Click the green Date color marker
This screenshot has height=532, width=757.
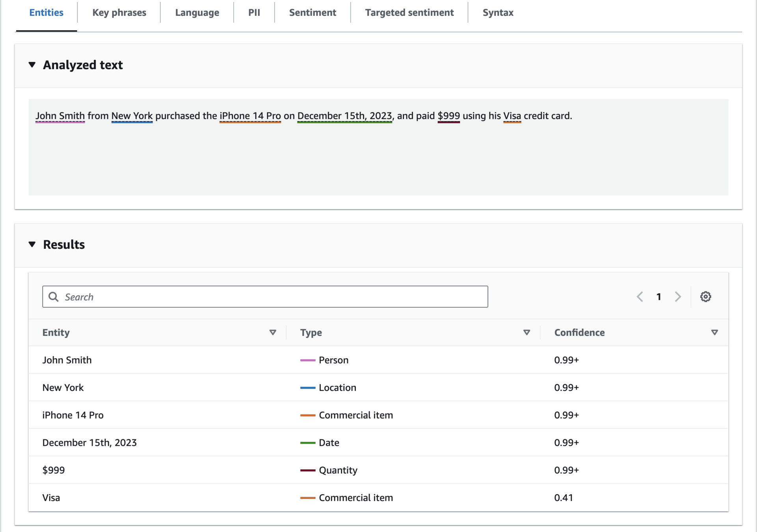[307, 443]
